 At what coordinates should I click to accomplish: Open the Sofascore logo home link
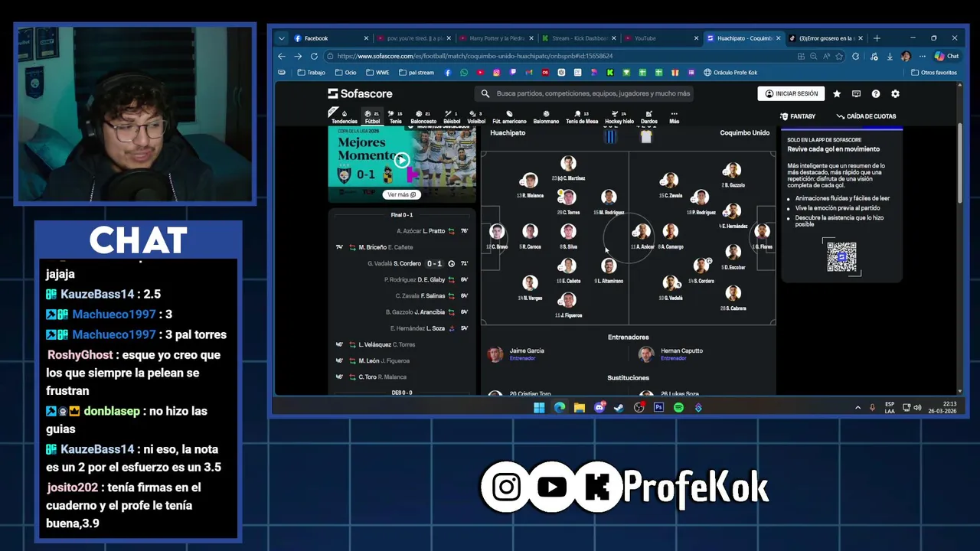[360, 93]
